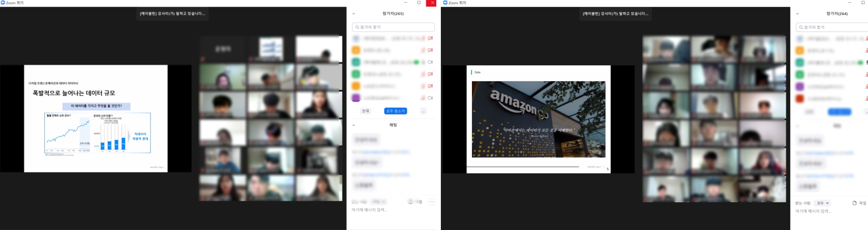Click the Zoom icon in right window title bar
Screen dimensions: 868x230
[445, 3]
